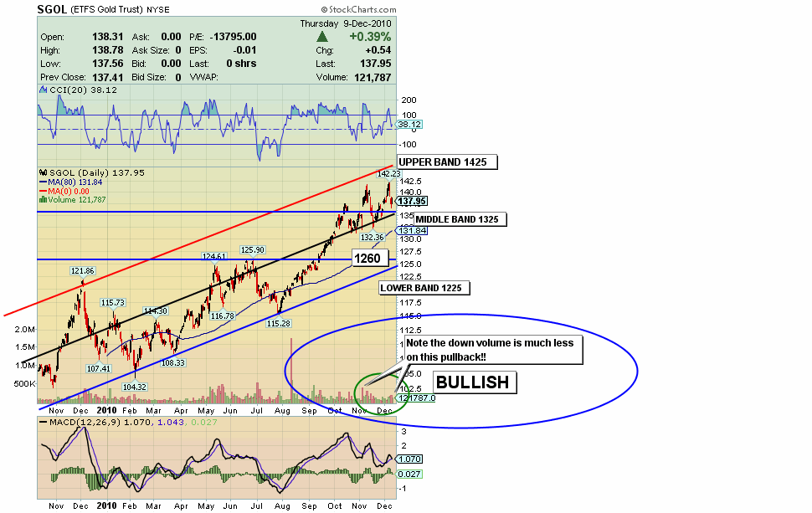This screenshot has height=513, width=812.
Task: Click the 114.30 price label
Action: tap(156, 311)
